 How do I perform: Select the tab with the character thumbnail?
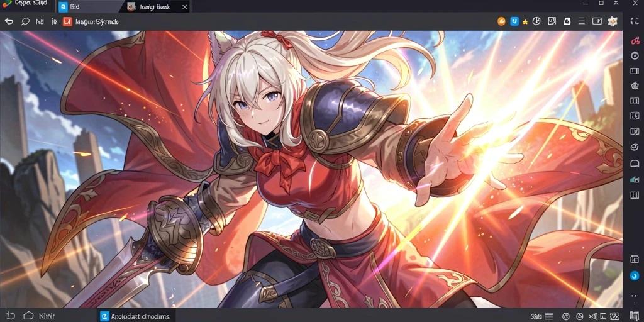point(156,6)
